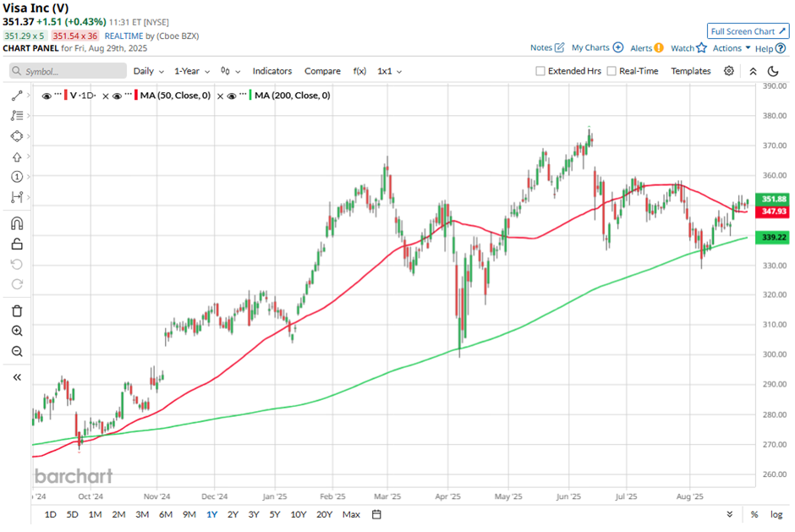Screen dimensions: 795x532
Task: Toggle log scale on the chart
Action: [776, 514]
